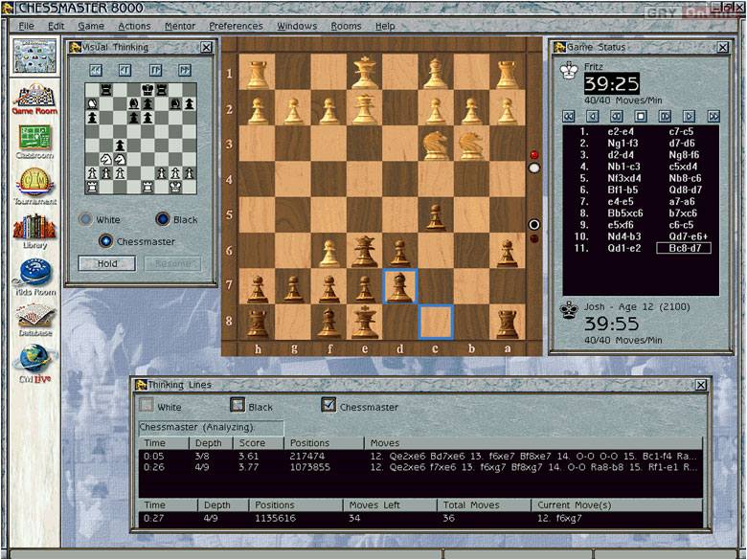Click Fritz's 39:25 clock display
747x560 pixels.
click(612, 84)
